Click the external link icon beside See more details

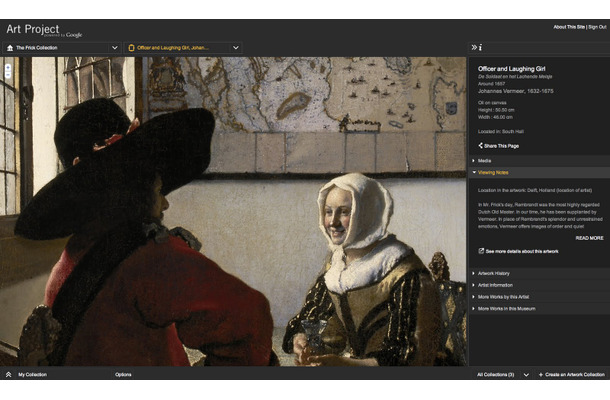(x=481, y=251)
